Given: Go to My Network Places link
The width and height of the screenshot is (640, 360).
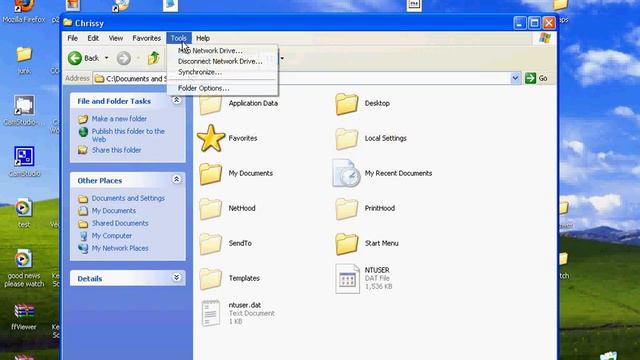Looking at the screenshot, I should pos(120,248).
